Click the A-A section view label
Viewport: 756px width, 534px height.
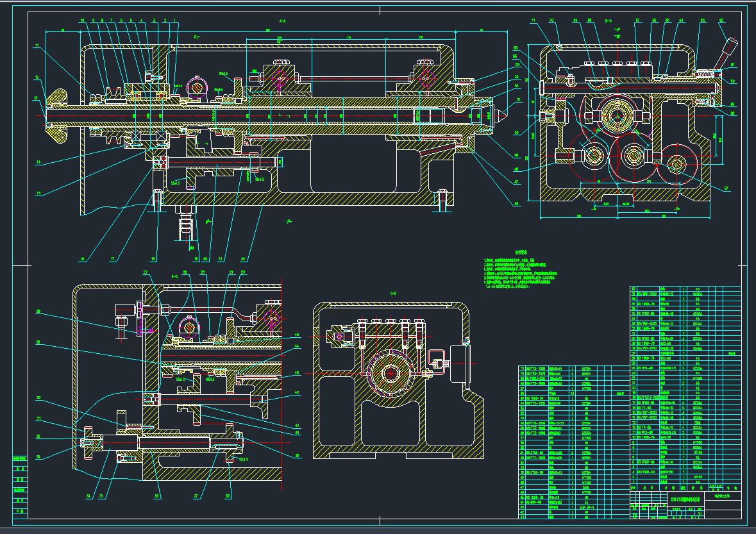tap(282, 21)
